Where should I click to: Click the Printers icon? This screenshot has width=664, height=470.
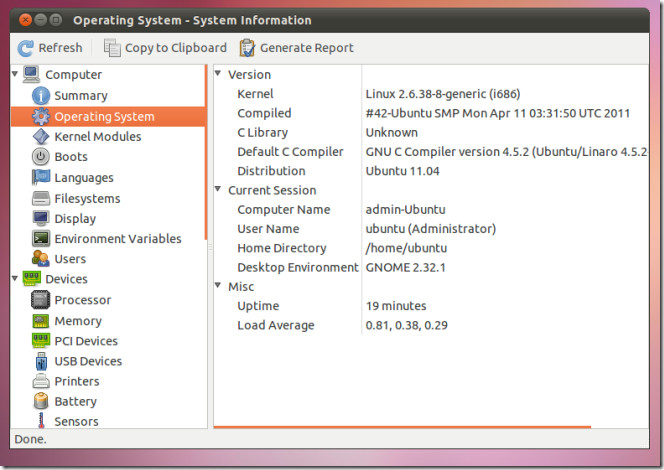pos(41,381)
